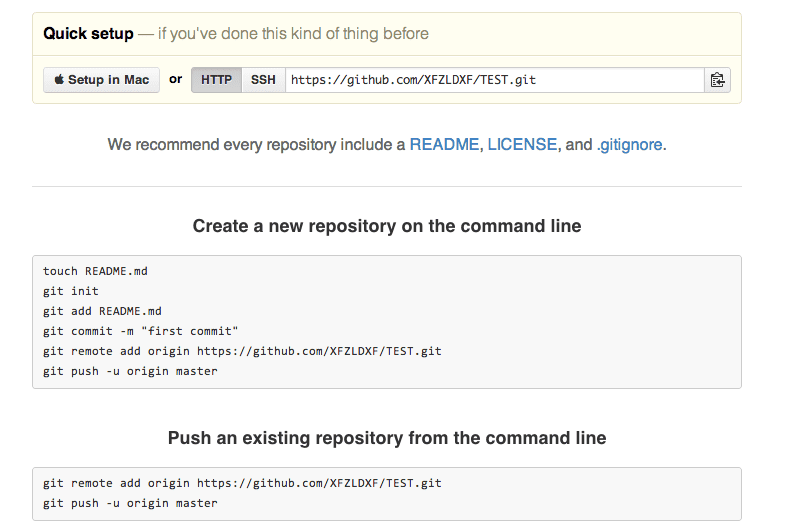Copy the repository URL to clipboard
This screenshot has height=529, width=797.
coord(717,80)
